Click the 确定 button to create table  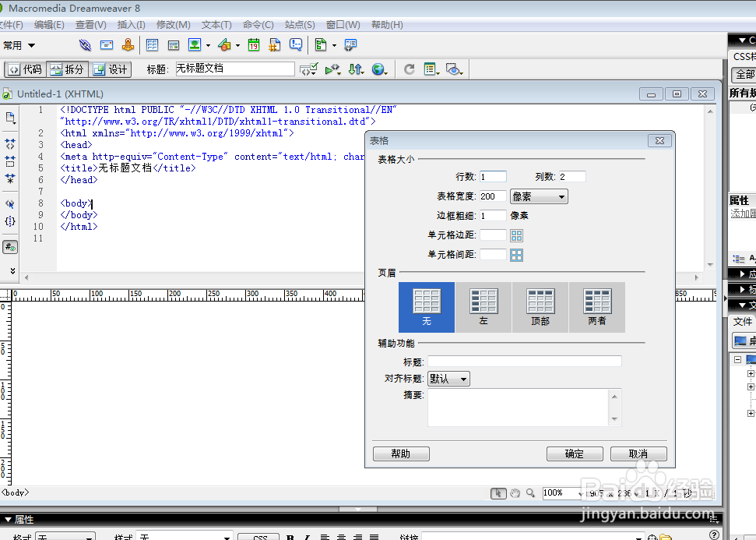point(574,454)
